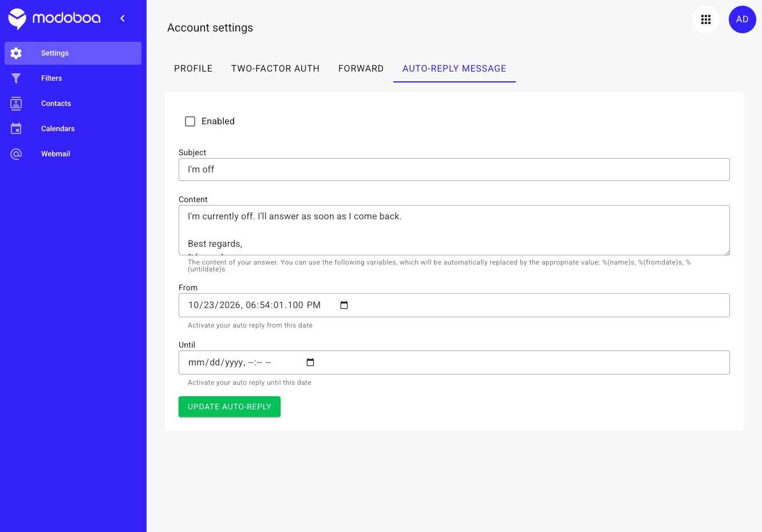
Task: Click the 'Activate your auto reply until this date' hint
Action: (250, 383)
